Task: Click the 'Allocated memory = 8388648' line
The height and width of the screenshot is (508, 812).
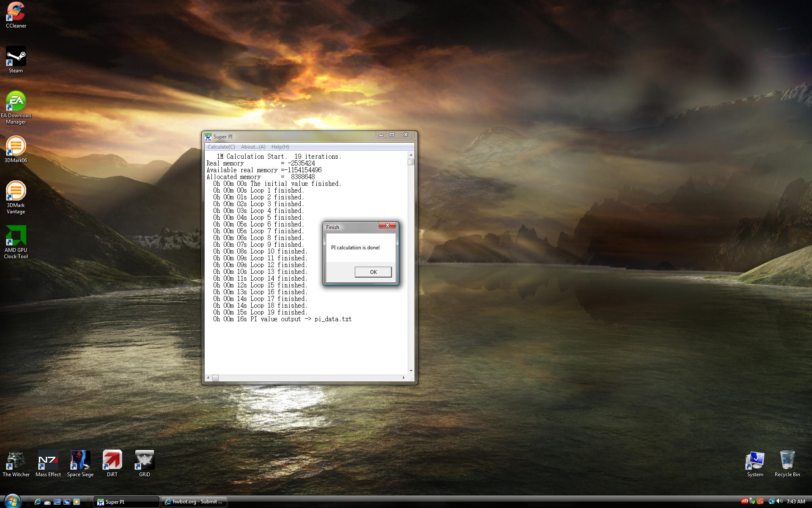Action: [x=261, y=177]
